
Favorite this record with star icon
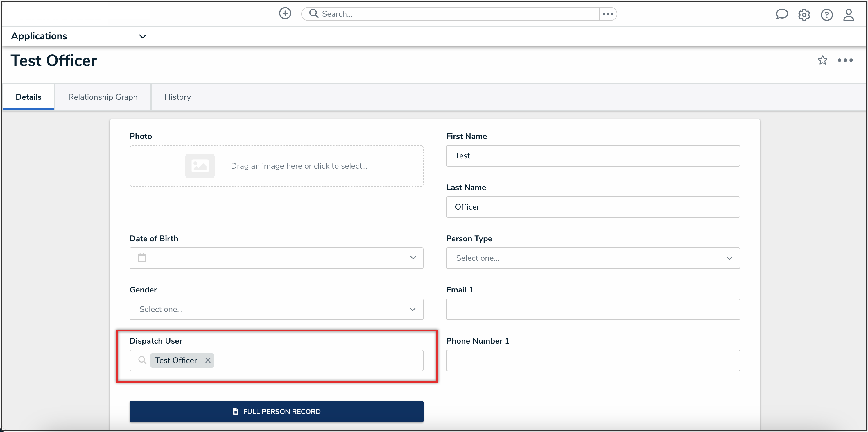point(822,60)
